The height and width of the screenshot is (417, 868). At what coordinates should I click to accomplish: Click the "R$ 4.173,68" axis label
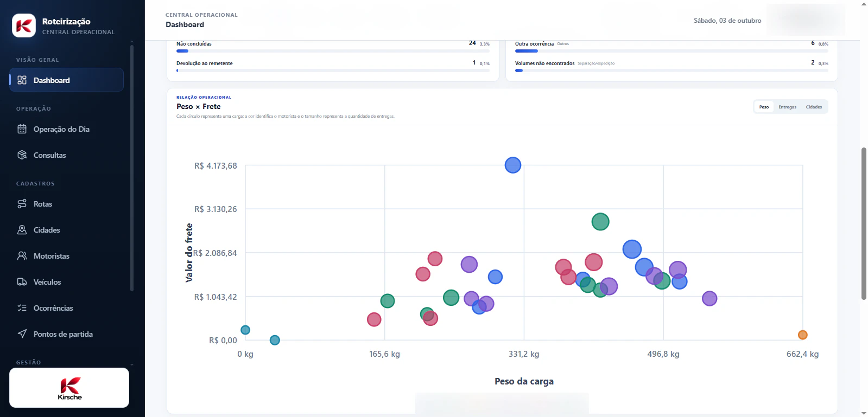pos(216,166)
